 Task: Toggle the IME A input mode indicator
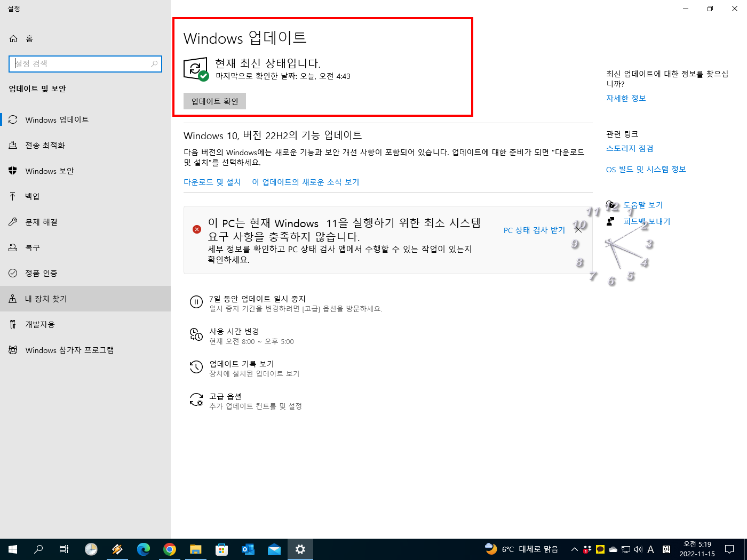click(651, 549)
